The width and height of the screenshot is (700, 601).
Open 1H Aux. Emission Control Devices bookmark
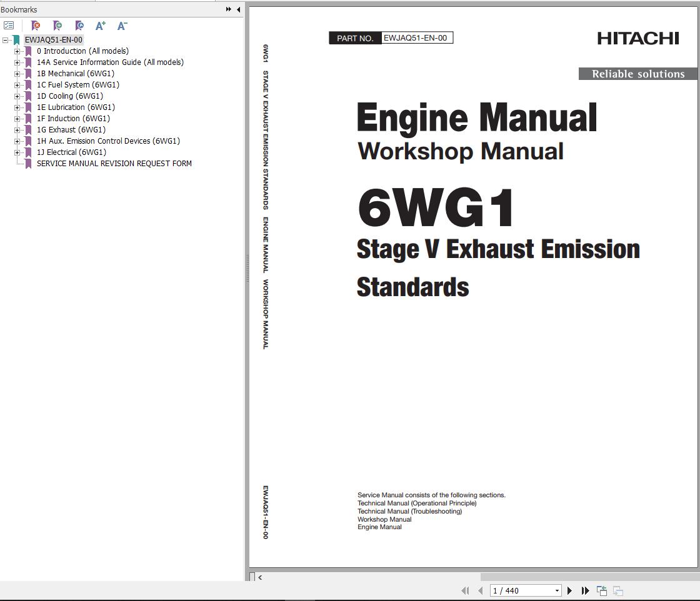pyautogui.click(x=109, y=141)
